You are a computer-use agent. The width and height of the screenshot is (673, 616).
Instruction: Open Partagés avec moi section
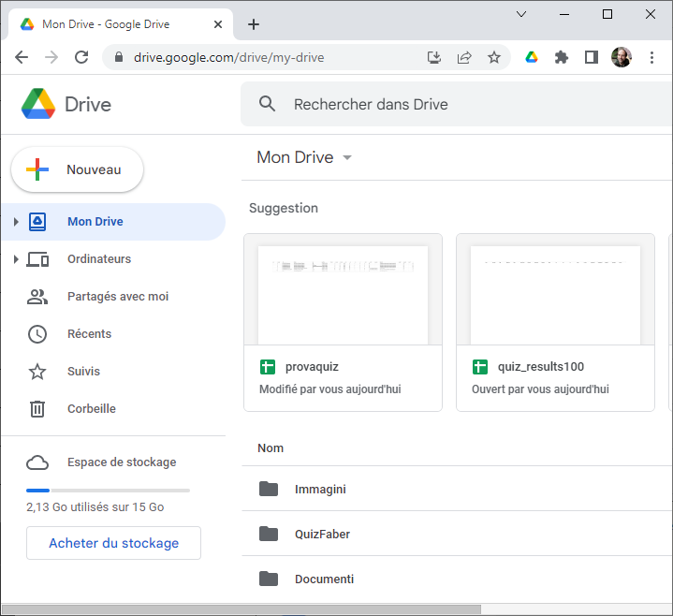117,297
